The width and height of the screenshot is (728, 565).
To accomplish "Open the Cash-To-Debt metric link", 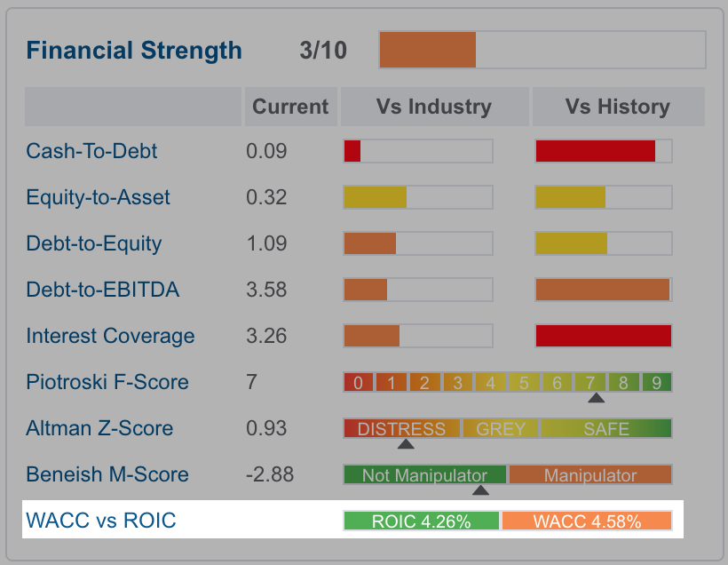I will (x=91, y=151).
